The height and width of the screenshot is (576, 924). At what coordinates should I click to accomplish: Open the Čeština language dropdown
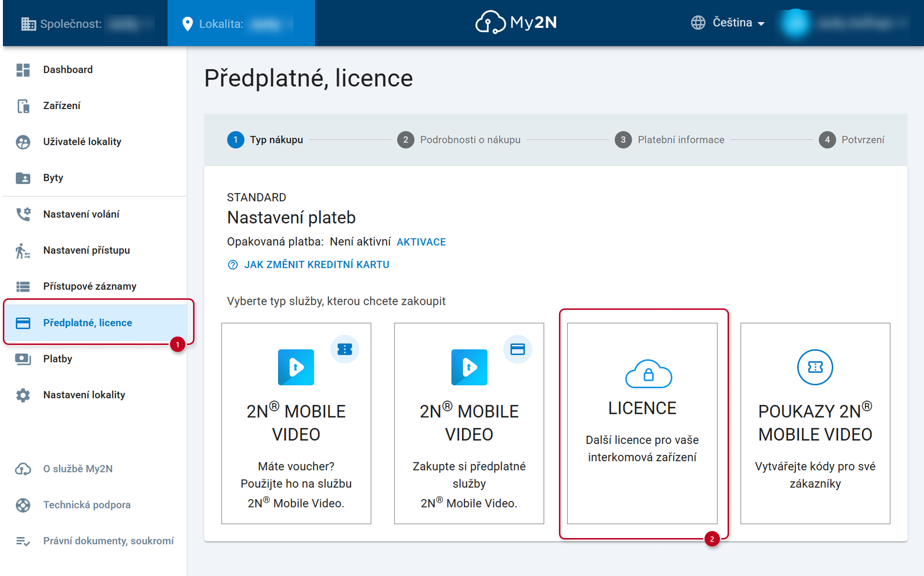pyautogui.click(x=728, y=23)
